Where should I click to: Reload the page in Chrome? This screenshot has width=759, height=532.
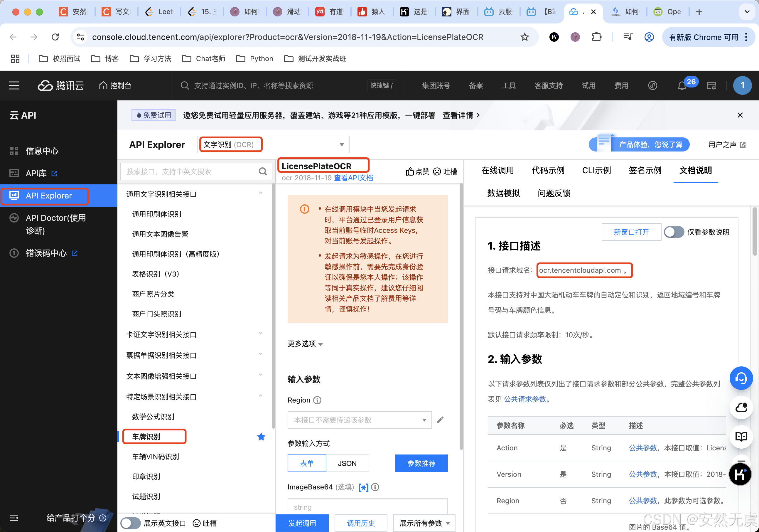coord(55,37)
